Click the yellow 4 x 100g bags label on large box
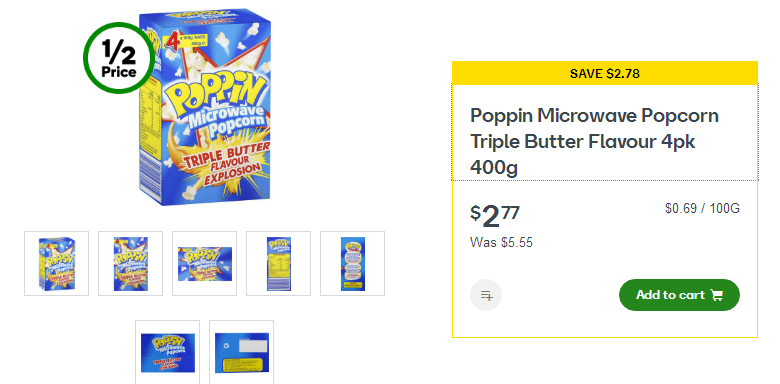Screen dimensions: 780x384 point(195,39)
